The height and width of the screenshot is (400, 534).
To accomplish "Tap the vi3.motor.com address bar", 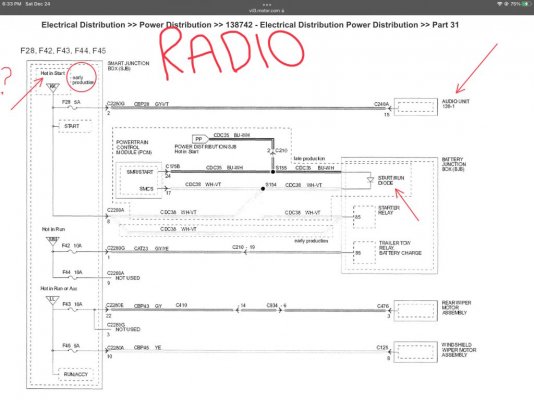I will coord(267,11).
